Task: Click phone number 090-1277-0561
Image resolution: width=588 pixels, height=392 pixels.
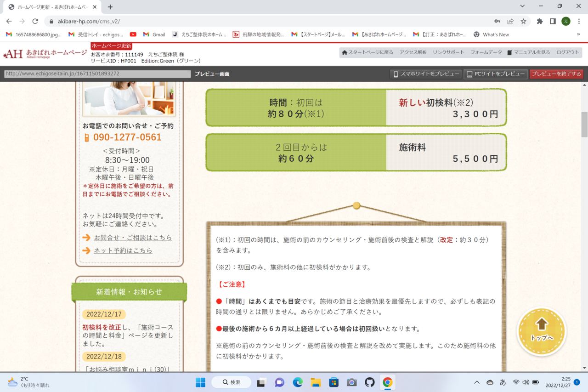Action: pyautogui.click(x=127, y=137)
